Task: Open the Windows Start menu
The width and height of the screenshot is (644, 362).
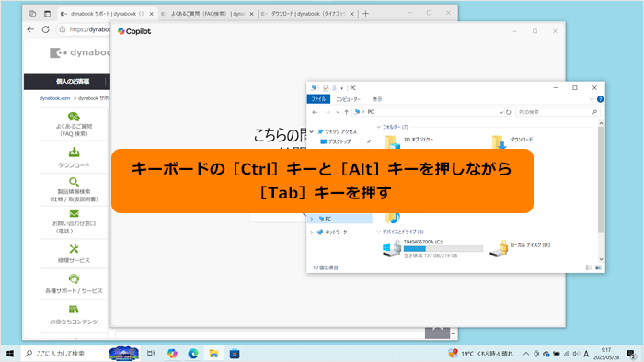Action: [x=10, y=354]
